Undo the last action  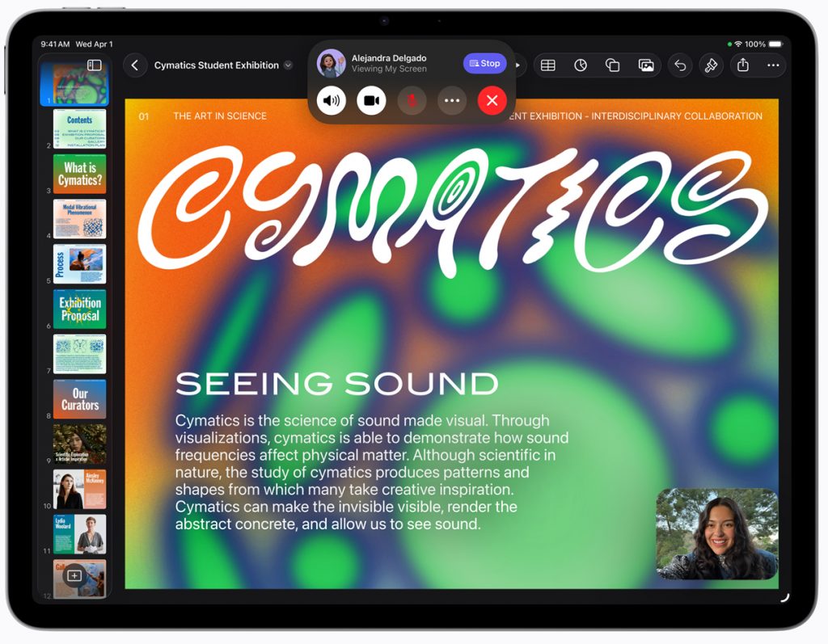(x=680, y=65)
